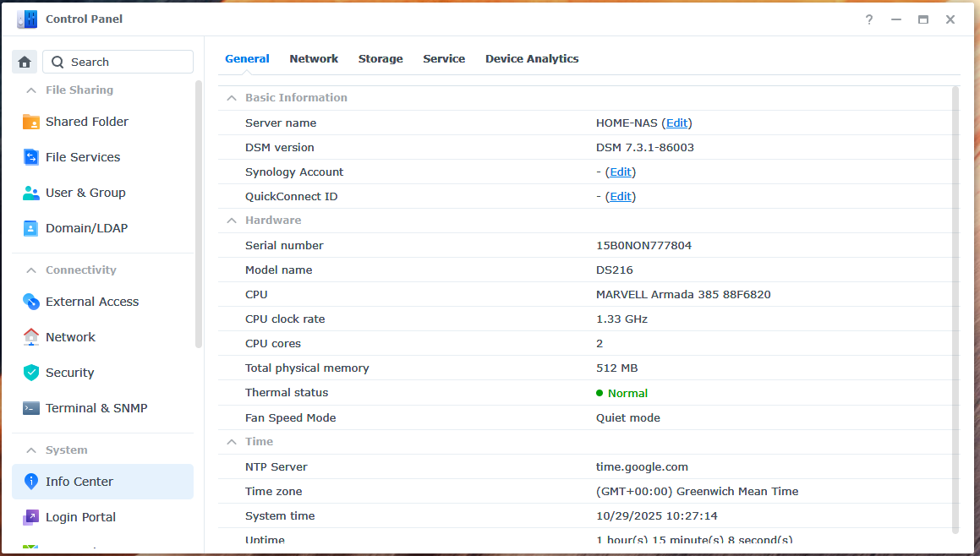Click the External Access icon
980x556 pixels.
pyautogui.click(x=30, y=302)
